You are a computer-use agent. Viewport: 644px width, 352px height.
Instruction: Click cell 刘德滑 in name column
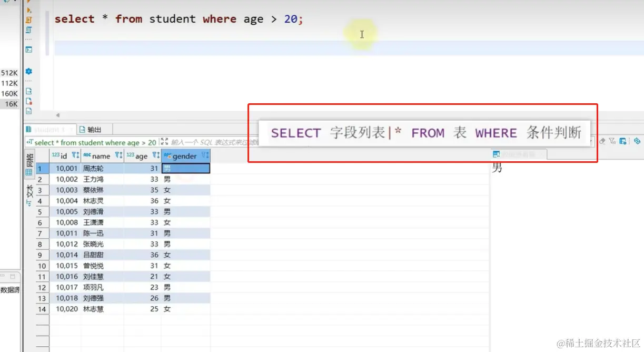coord(102,212)
